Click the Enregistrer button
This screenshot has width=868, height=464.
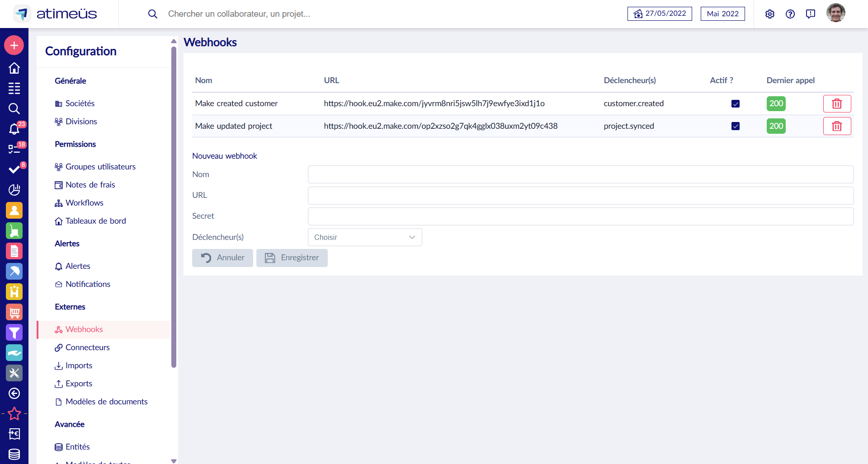click(x=292, y=258)
